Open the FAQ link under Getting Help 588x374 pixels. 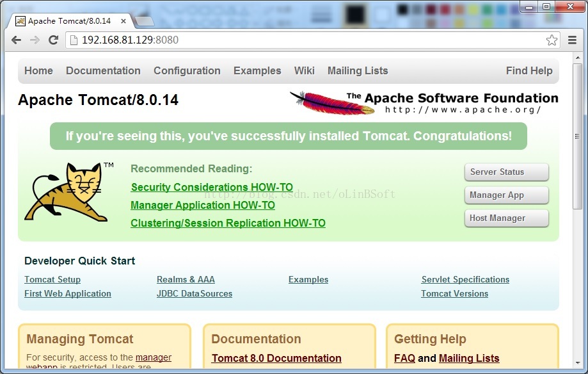point(404,358)
